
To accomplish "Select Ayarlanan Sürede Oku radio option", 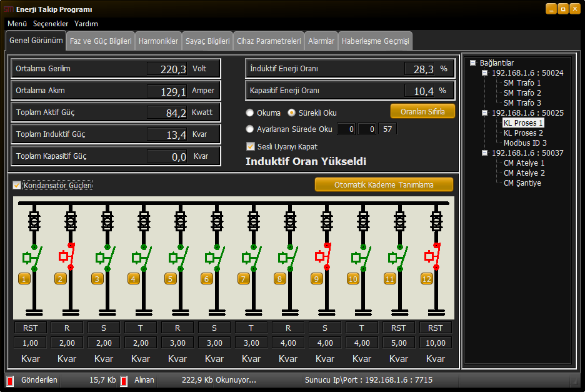I will pyautogui.click(x=249, y=129).
